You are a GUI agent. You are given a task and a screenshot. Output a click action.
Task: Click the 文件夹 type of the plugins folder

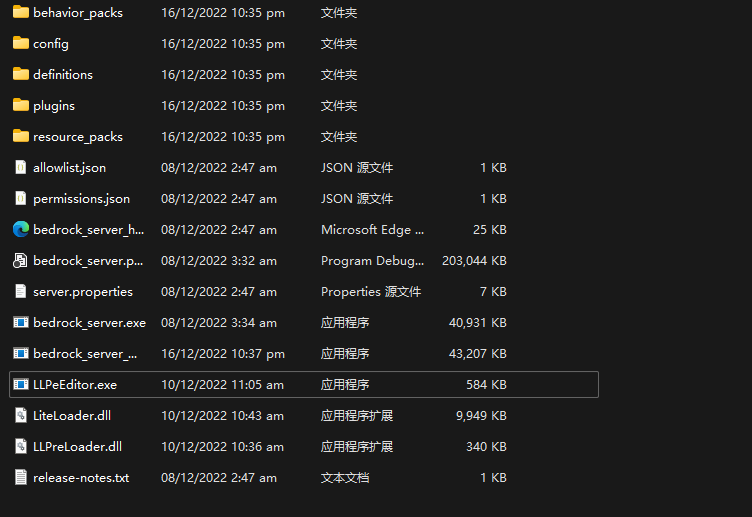pyautogui.click(x=339, y=106)
